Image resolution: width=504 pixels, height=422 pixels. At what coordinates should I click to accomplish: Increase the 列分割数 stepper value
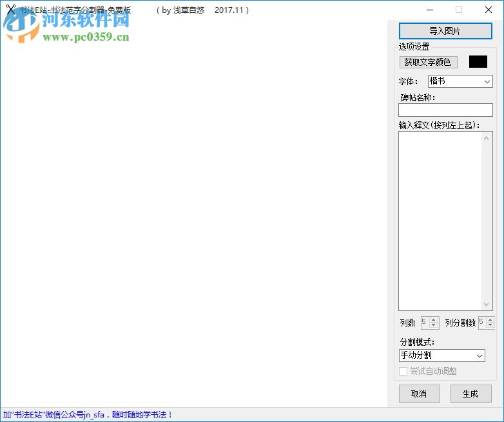tap(490, 319)
